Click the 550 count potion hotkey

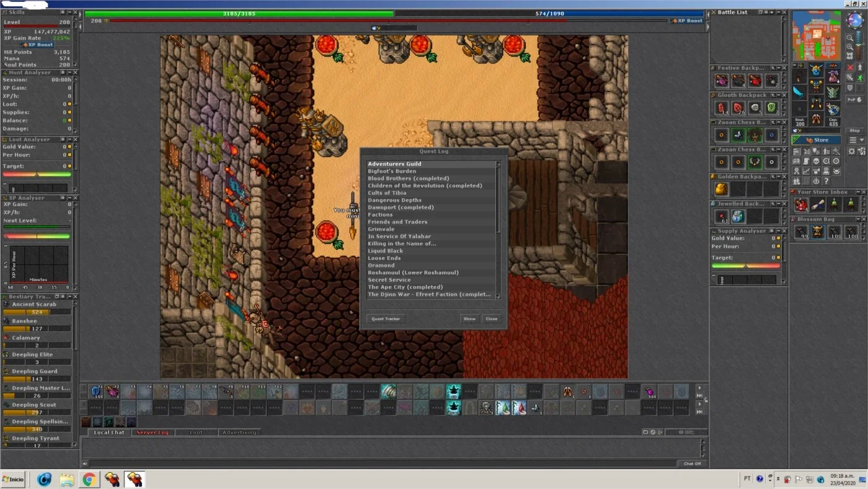coord(649,392)
